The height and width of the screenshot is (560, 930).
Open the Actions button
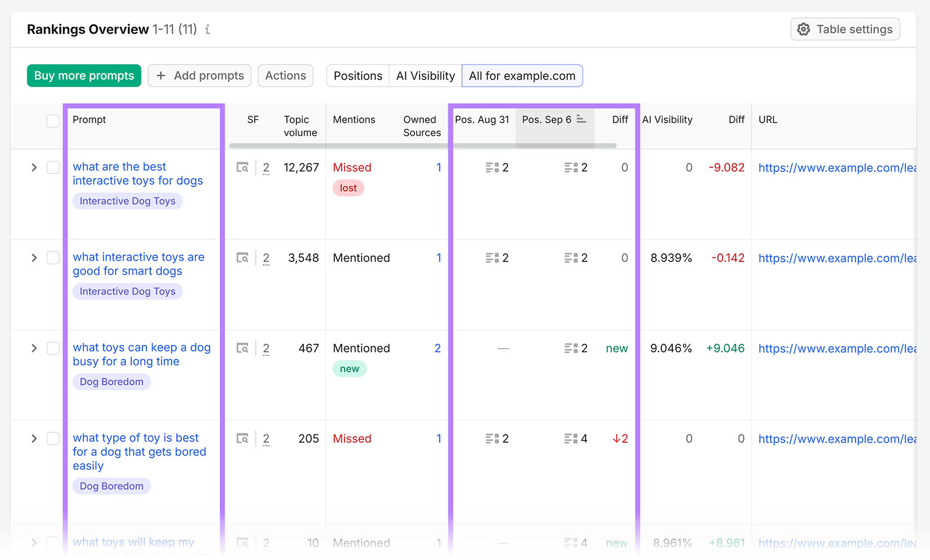285,76
